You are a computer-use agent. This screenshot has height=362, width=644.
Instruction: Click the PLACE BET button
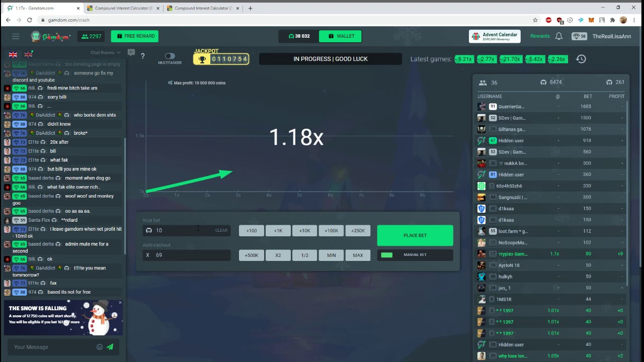point(415,235)
